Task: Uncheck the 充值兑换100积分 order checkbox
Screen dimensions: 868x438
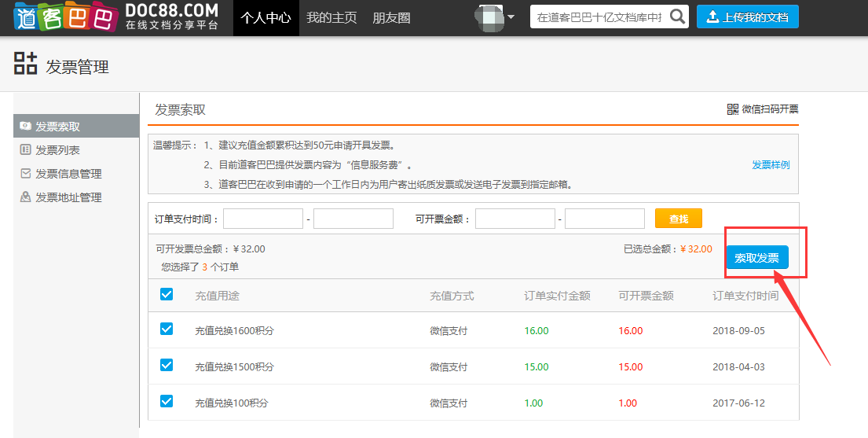Action: tap(166, 401)
